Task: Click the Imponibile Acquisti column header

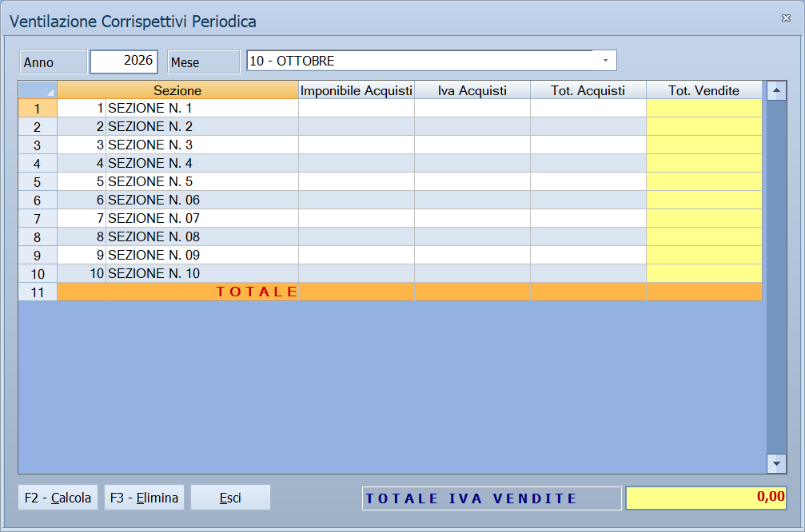Action: [x=357, y=90]
